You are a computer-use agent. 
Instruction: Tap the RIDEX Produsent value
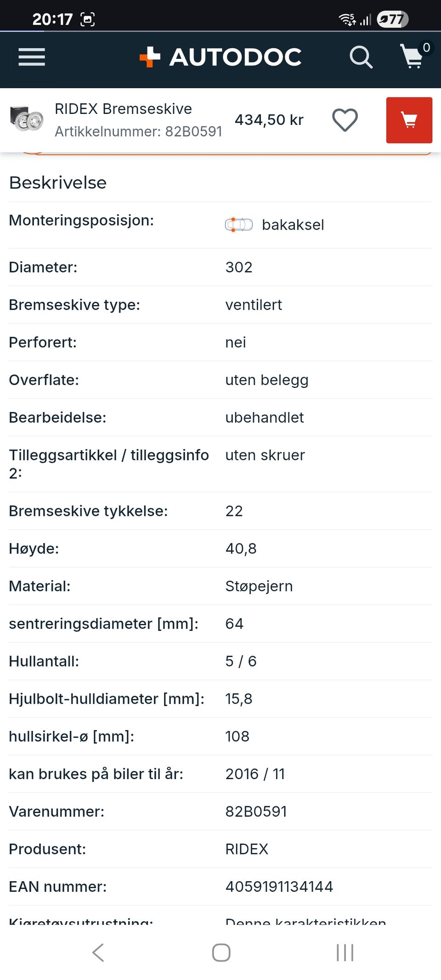(247, 849)
